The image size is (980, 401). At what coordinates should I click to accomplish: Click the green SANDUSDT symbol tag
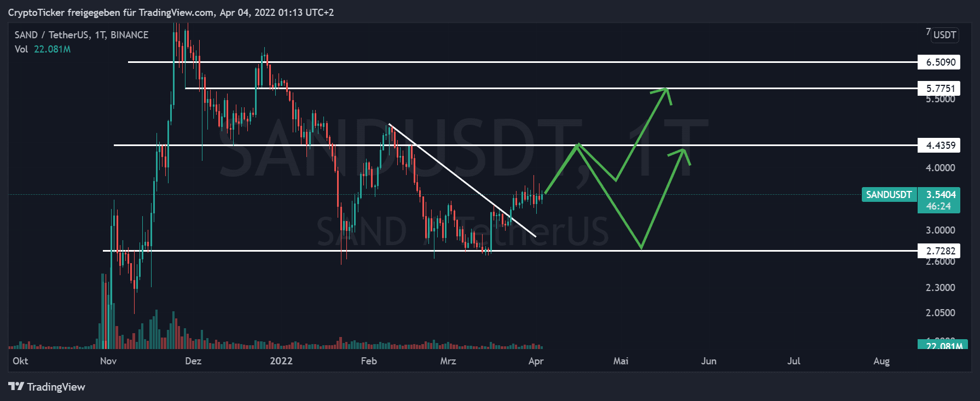889,195
